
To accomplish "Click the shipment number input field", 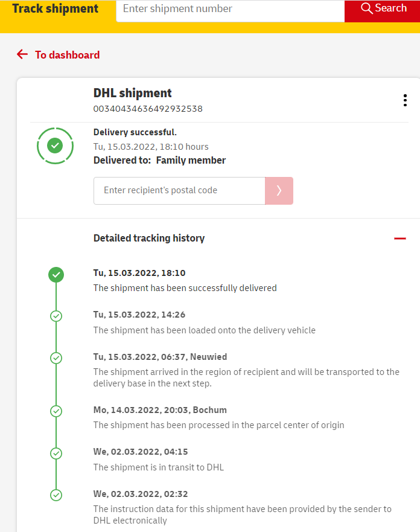I will pyautogui.click(x=229, y=10).
